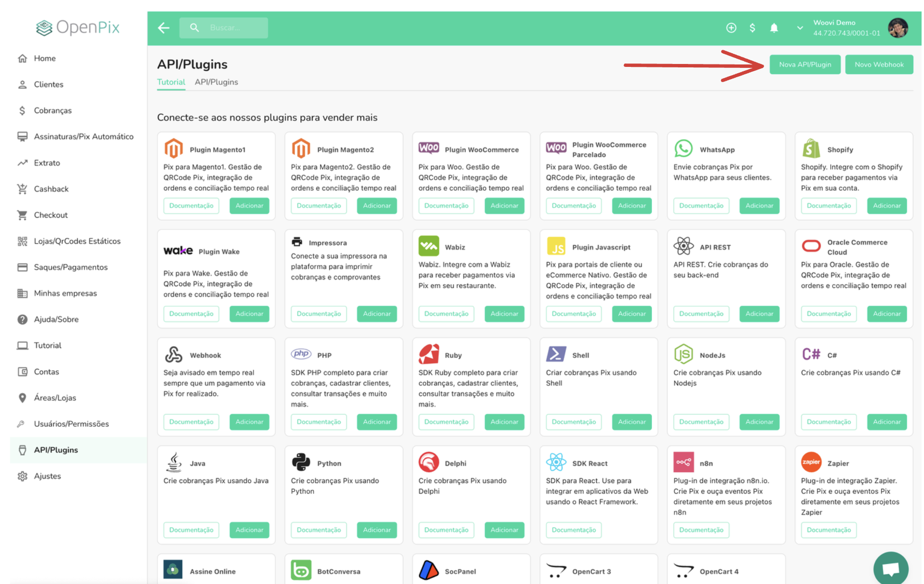Open the notifications bell icon
Image resolution: width=924 pixels, height=584 pixels.
tap(774, 28)
